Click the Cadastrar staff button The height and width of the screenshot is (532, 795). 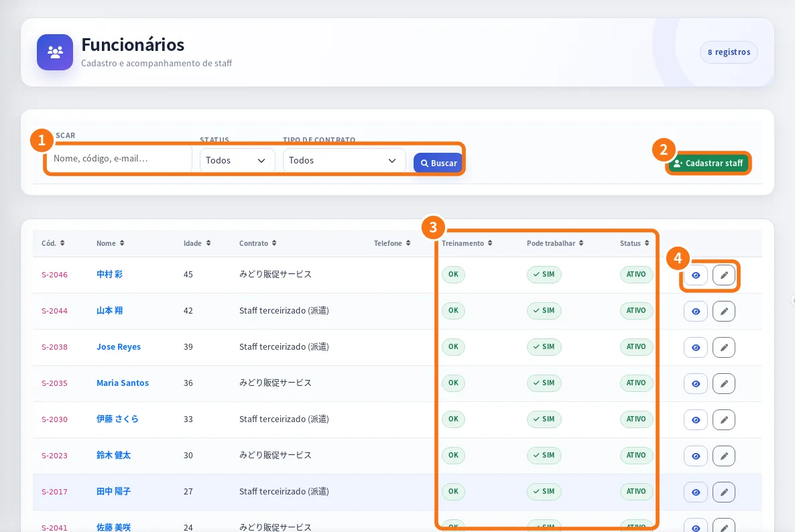(708, 163)
